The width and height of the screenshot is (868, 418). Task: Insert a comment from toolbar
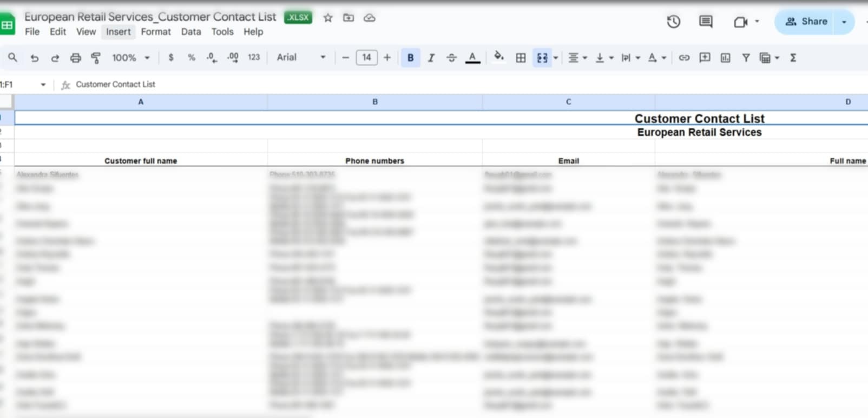coord(705,57)
